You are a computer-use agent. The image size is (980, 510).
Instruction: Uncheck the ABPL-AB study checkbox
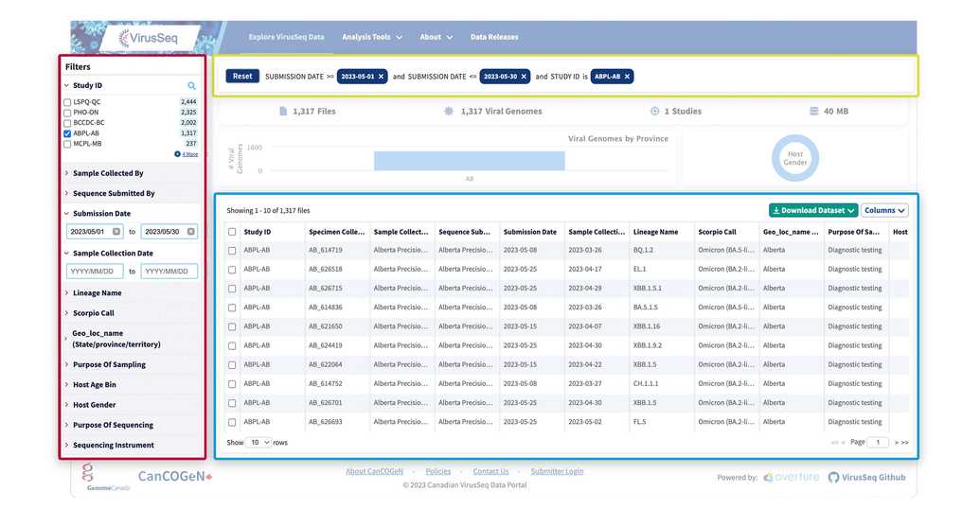coord(67,133)
